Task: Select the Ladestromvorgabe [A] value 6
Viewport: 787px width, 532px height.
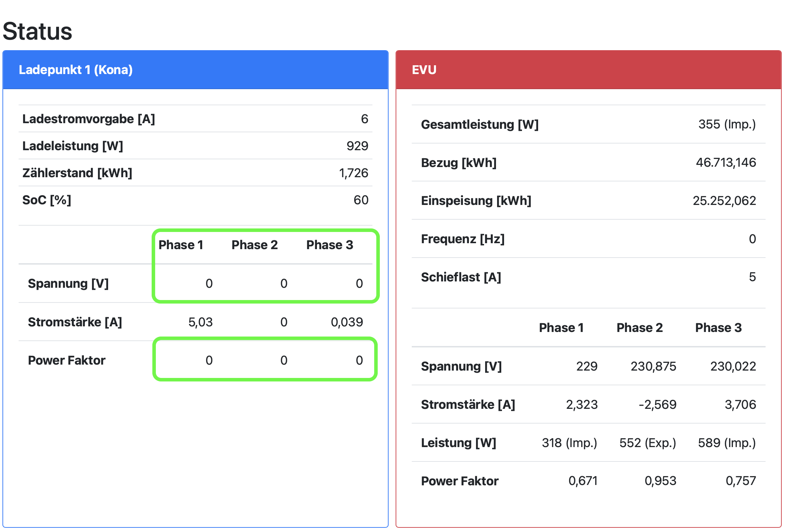Action: (364, 119)
